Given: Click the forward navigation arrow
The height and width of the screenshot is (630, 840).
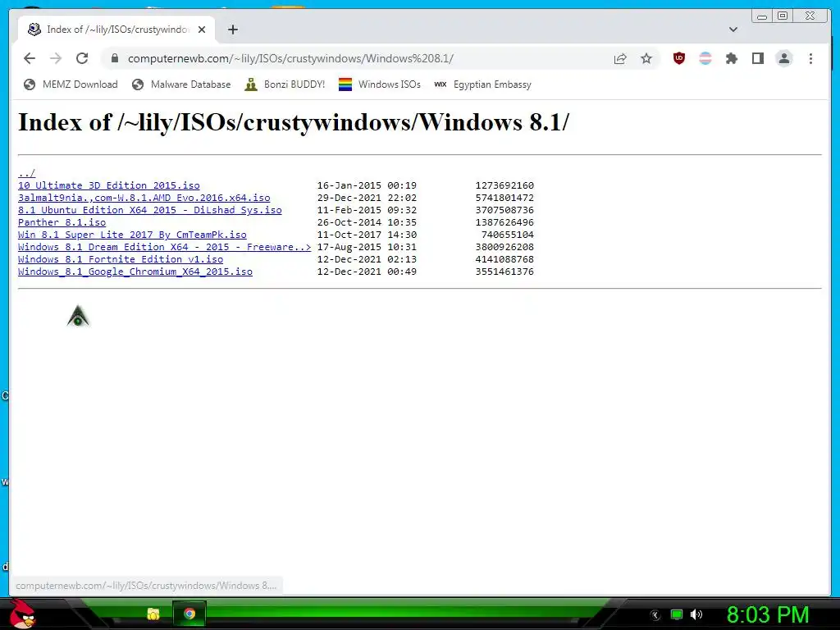Looking at the screenshot, I should (x=56, y=58).
